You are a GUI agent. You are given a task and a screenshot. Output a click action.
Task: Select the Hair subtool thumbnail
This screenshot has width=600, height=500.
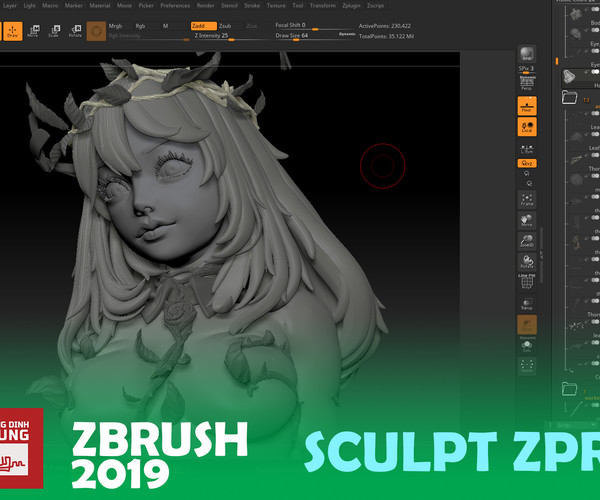(x=569, y=77)
